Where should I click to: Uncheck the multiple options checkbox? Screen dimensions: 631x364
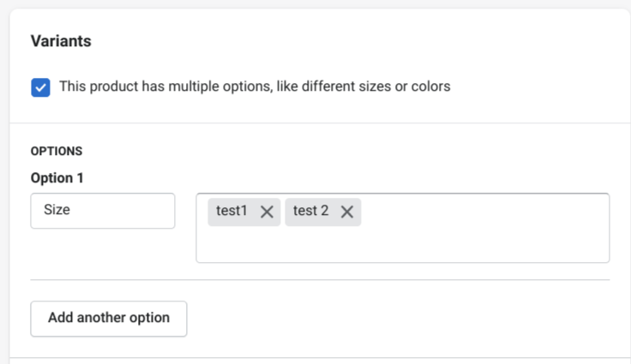point(40,87)
